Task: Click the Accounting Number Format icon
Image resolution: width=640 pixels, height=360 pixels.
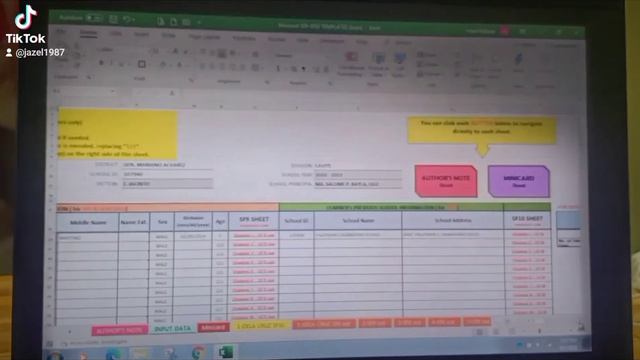Action: [x=278, y=69]
